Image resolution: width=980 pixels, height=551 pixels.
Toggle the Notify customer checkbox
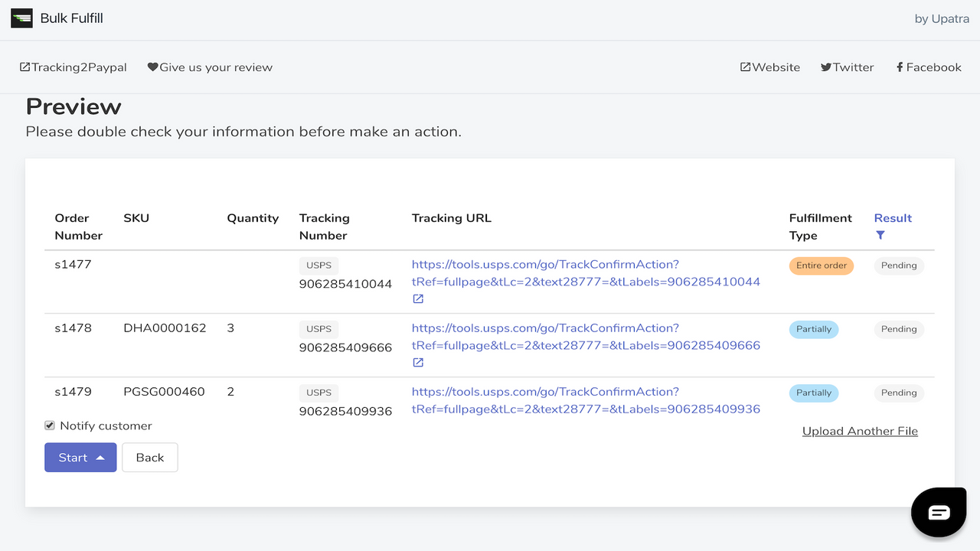(50, 425)
